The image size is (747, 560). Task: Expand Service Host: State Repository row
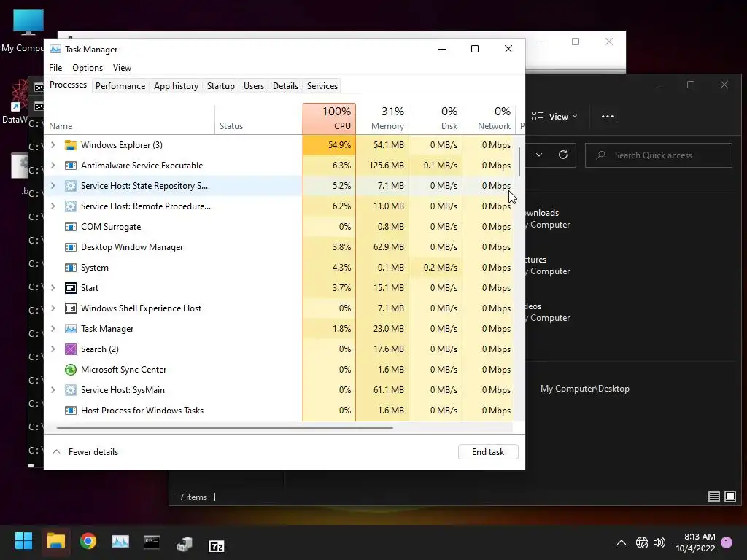tap(53, 186)
